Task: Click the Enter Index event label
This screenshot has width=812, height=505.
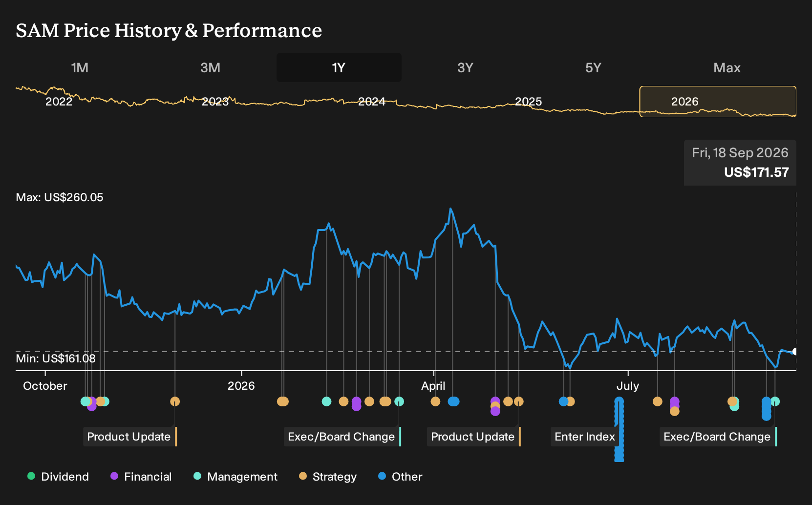Action: (585, 437)
